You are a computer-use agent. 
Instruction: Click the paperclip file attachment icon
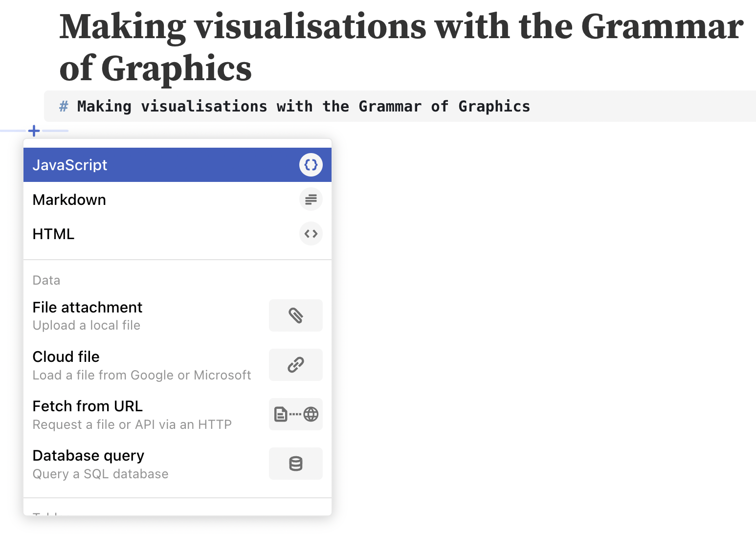tap(295, 315)
